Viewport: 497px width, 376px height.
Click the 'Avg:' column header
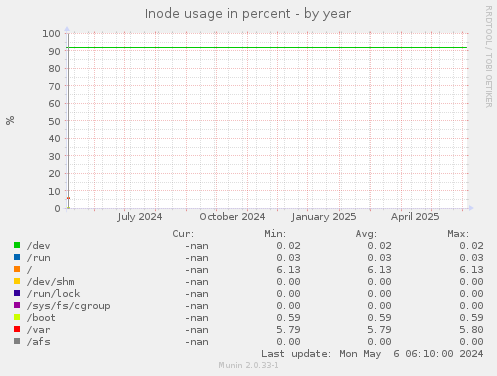click(366, 234)
